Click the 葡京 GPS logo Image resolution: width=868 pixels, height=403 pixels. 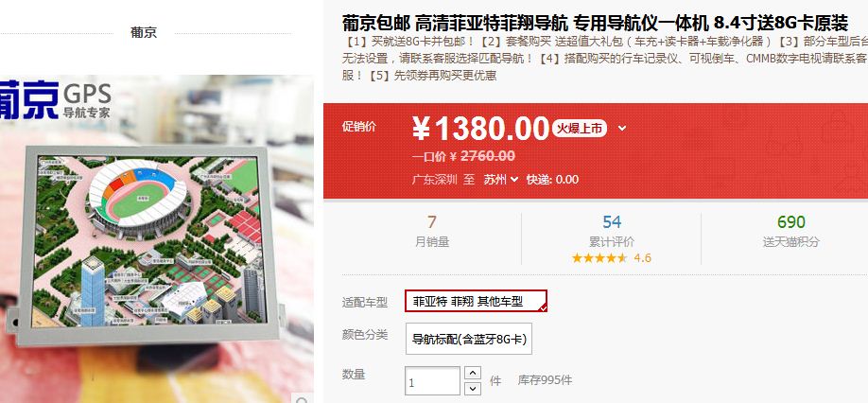pyautogui.click(x=56, y=101)
